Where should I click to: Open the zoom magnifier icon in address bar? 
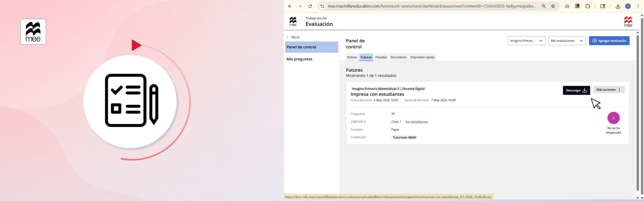click(x=544, y=6)
